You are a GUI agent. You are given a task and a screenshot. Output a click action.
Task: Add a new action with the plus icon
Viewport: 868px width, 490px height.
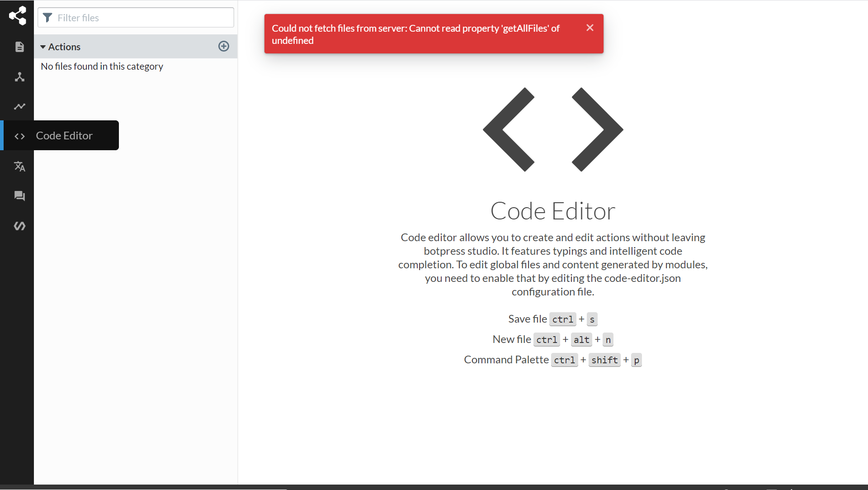coord(224,46)
